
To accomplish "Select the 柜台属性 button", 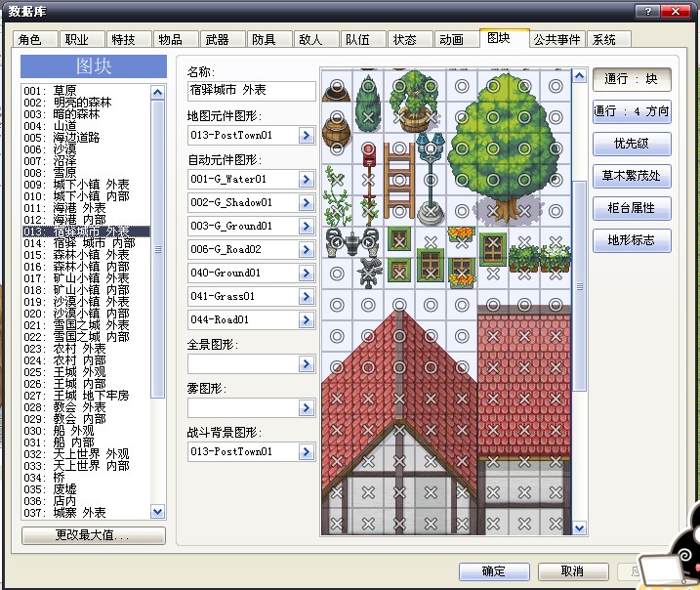I will click(x=632, y=208).
